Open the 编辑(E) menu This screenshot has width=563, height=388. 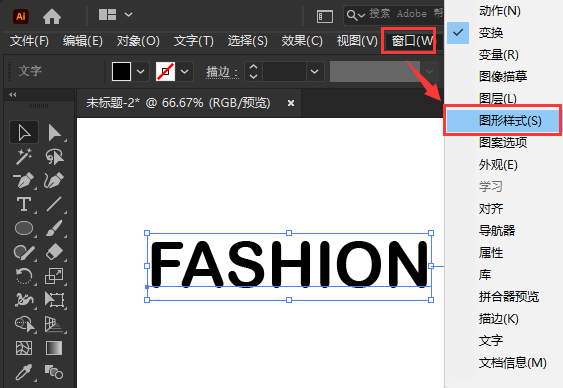pyautogui.click(x=83, y=41)
